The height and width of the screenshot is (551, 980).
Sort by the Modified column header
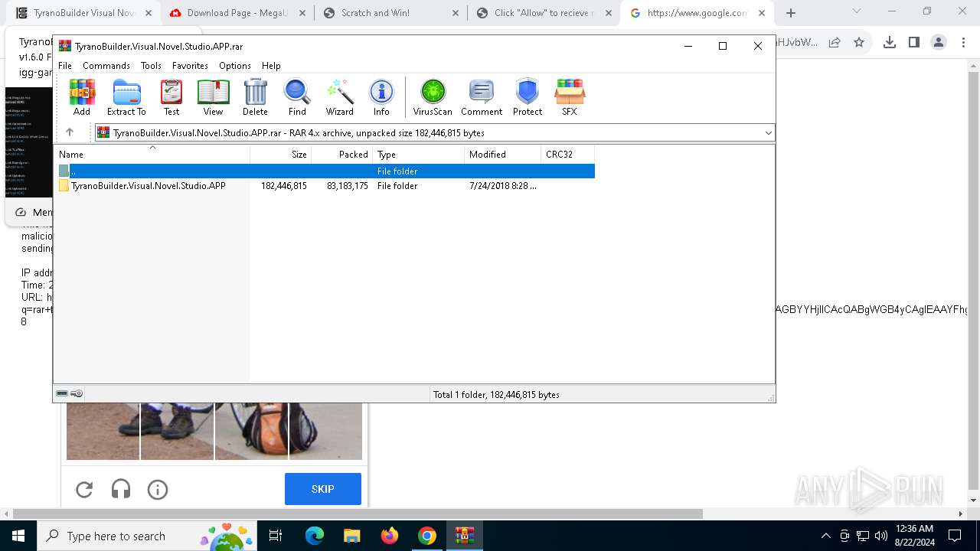click(x=503, y=155)
